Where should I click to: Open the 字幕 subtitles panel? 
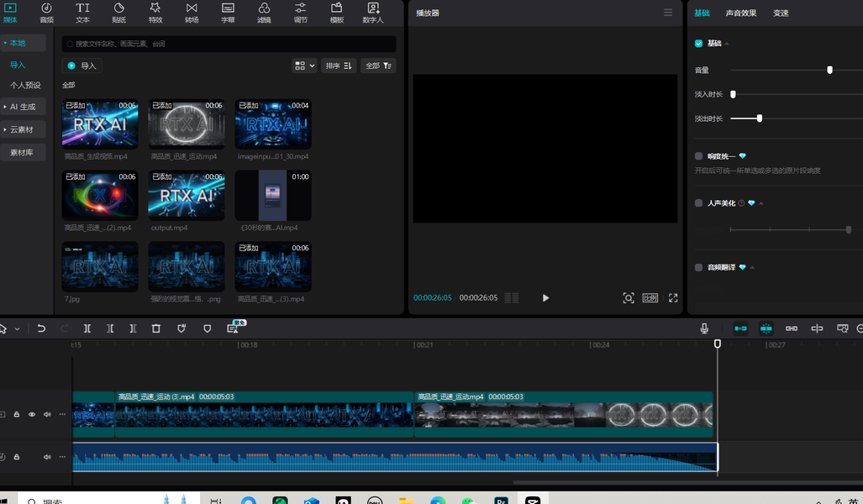pyautogui.click(x=228, y=13)
